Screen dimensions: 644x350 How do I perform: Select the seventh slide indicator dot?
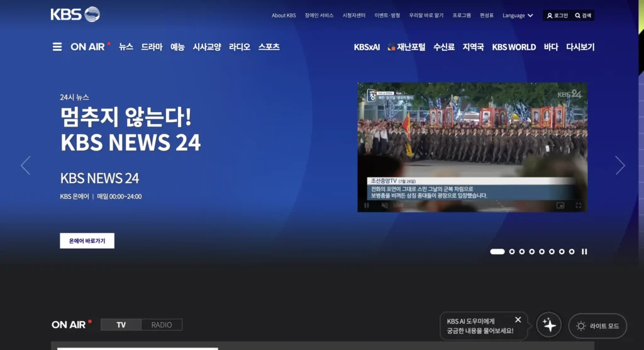(x=562, y=251)
